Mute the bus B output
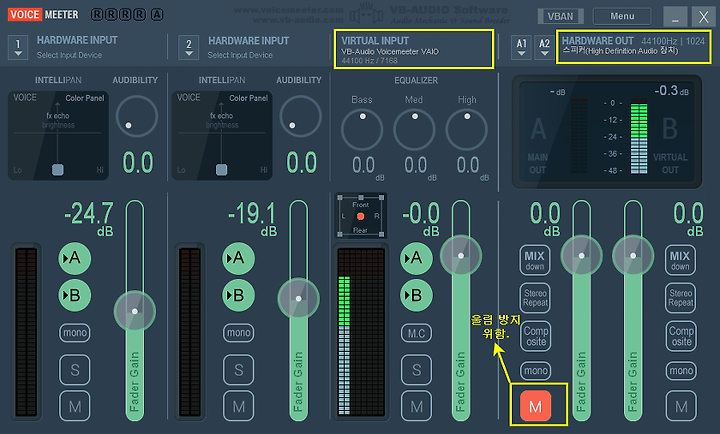Image resolution: width=720 pixels, height=434 pixels. click(x=681, y=406)
